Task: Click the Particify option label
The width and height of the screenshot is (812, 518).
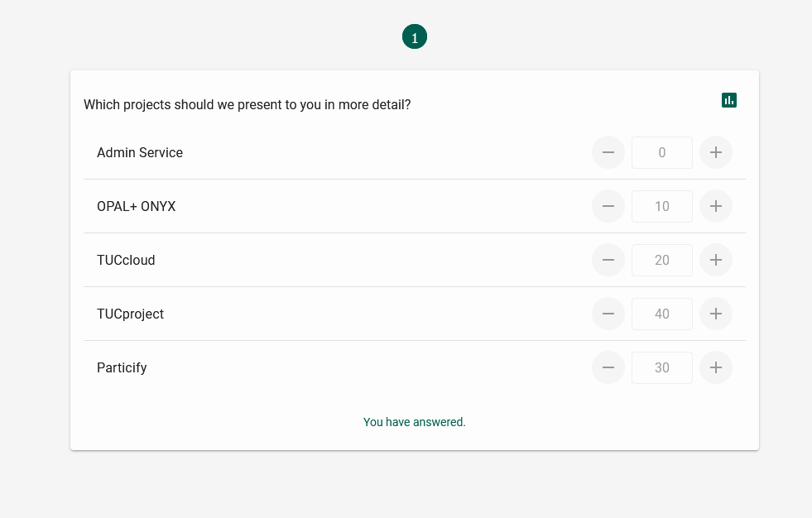Action: pyautogui.click(x=122, y=368)
